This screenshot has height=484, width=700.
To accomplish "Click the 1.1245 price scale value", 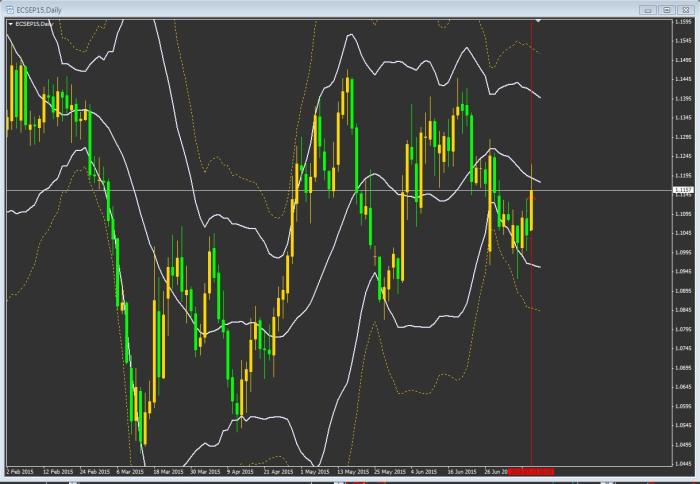I will pyautogui.click(x=683, y=156).
